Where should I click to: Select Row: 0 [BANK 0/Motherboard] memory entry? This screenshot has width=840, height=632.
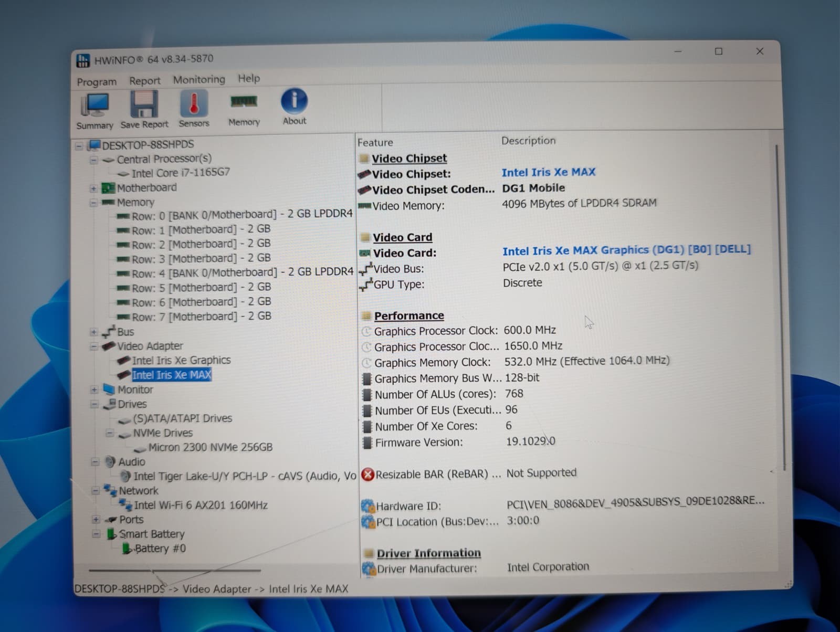coord(242,215)
